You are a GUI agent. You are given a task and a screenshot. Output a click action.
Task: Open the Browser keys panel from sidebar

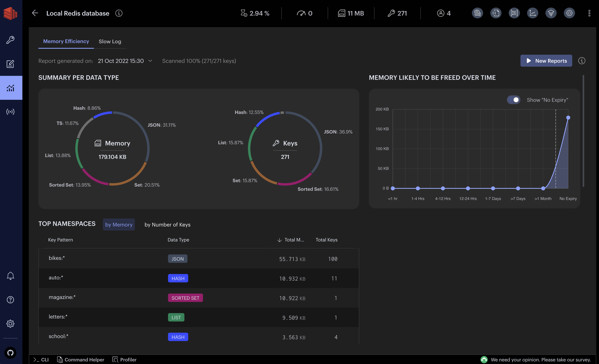[10, 40]
